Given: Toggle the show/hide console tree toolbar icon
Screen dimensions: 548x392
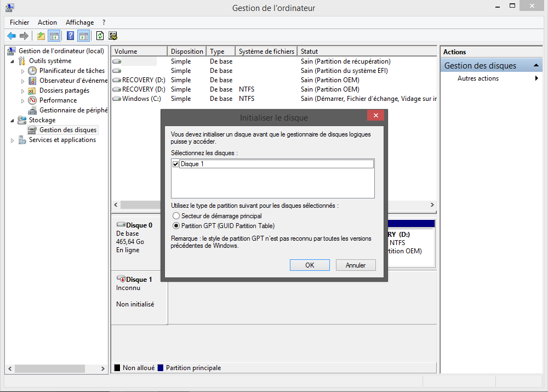Looking at the screenshot, I should pos(54,36).
